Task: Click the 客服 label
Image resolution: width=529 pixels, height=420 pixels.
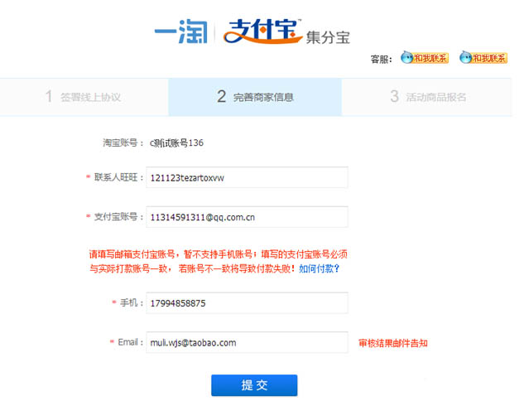Action: (382, 60)
